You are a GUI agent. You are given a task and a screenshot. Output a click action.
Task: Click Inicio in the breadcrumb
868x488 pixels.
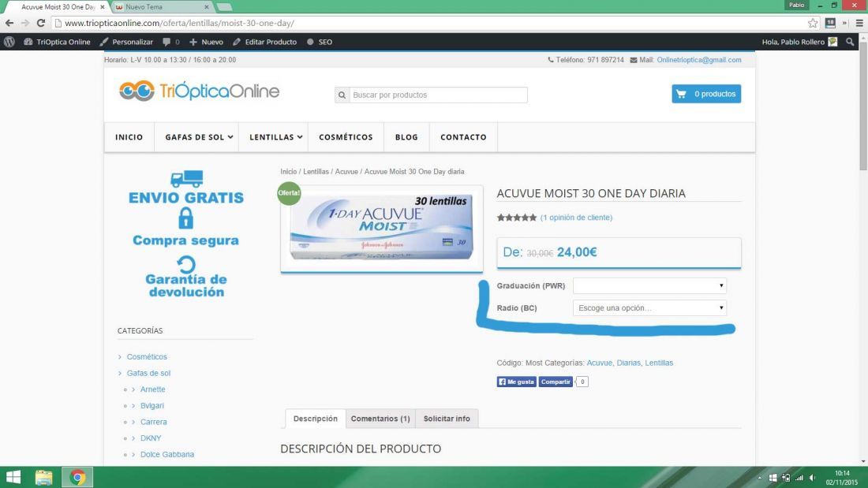(x=288, y=172)
